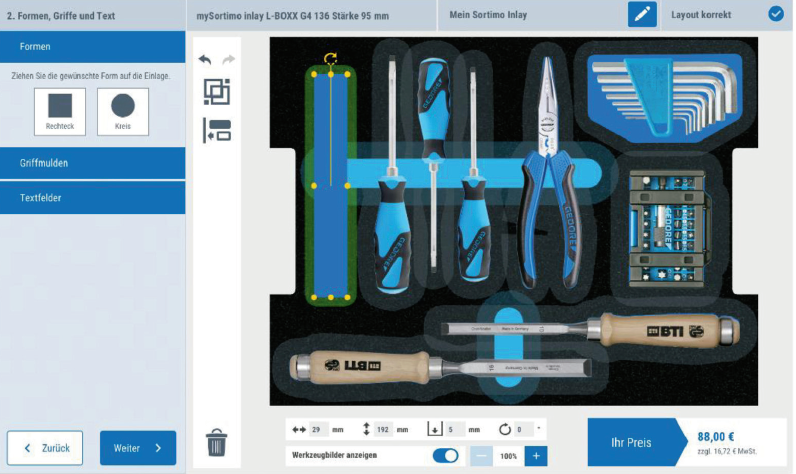
Task: Add a Rechteck shape
Action: [60, 111]
